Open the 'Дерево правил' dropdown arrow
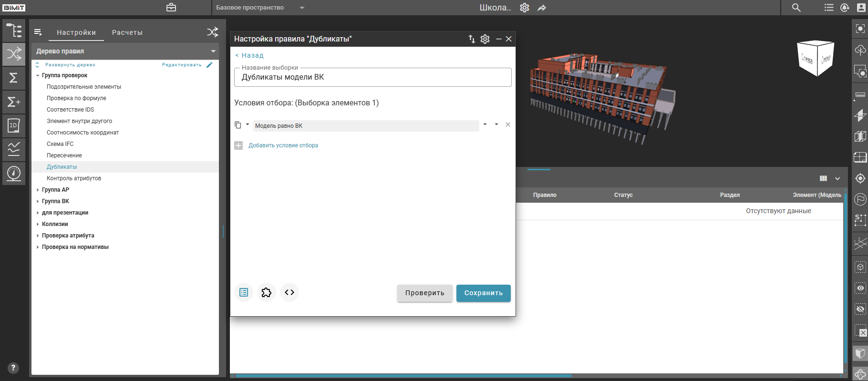Screen dimensions: 868x381 [213, 51]
